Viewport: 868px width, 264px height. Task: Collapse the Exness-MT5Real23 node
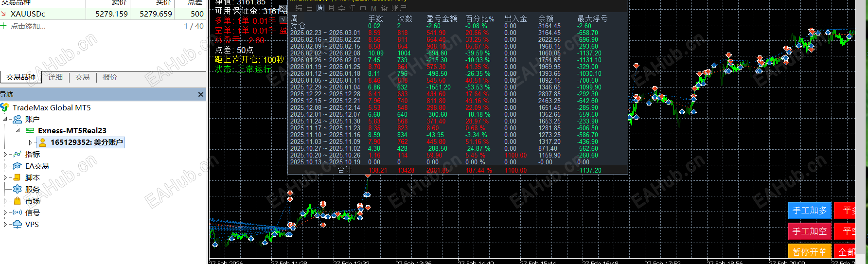pyautogui.click(x=18, y=131)
